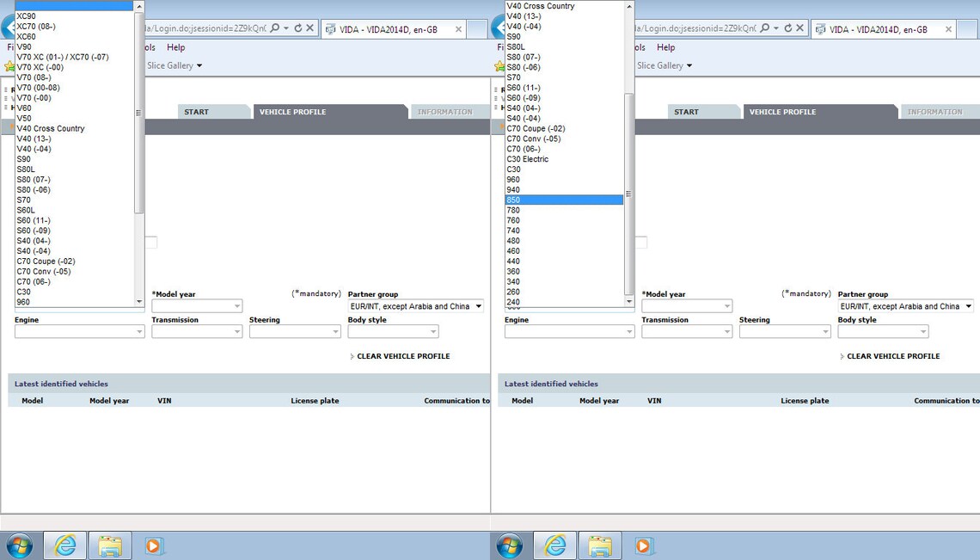Click the down scroll arrow of right model list

tap(628, 302)
